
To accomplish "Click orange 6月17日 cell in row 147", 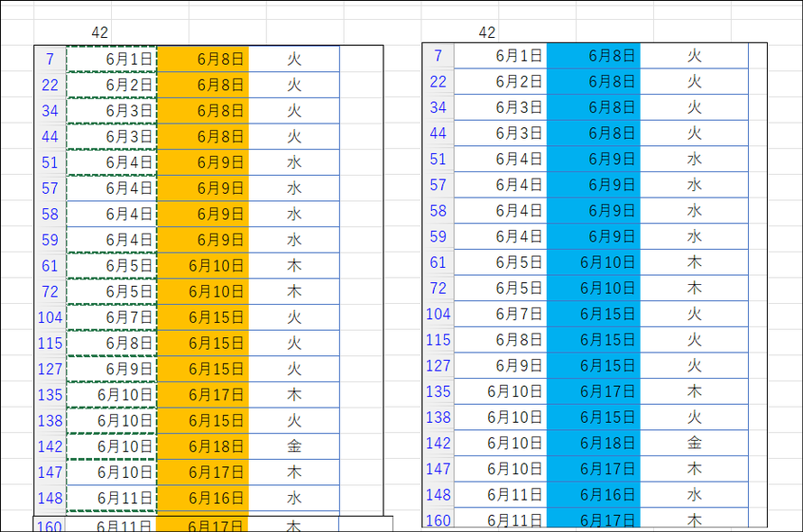I will click(x=203, y=472).
